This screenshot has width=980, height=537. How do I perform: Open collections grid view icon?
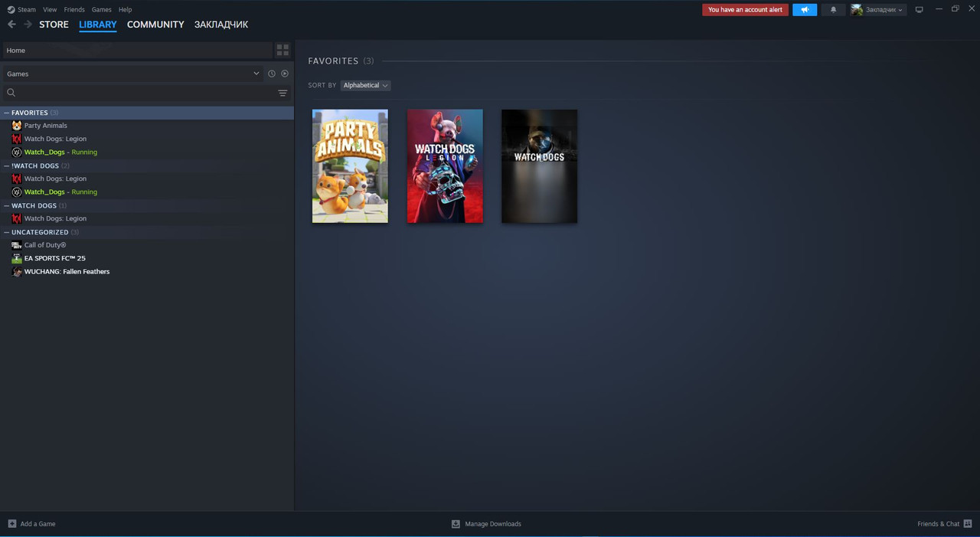[283, 51]
